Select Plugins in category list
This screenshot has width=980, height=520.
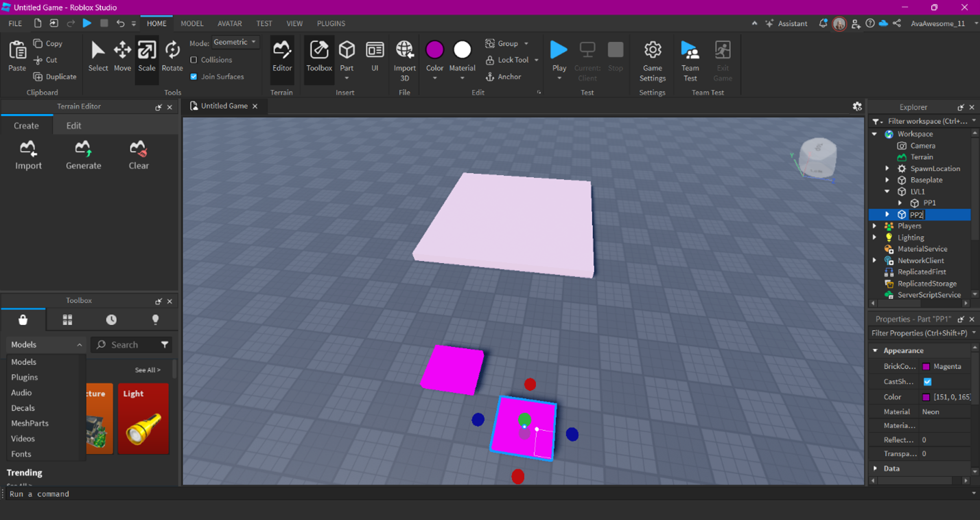[25, 377]
